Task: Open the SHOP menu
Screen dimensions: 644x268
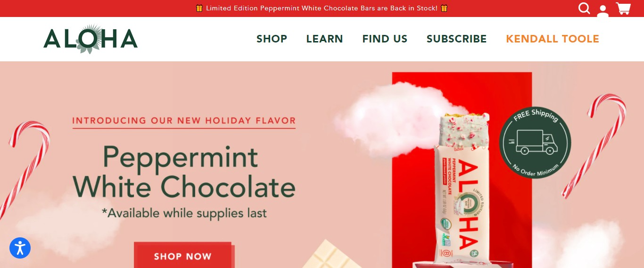Action: click(272, 39)
